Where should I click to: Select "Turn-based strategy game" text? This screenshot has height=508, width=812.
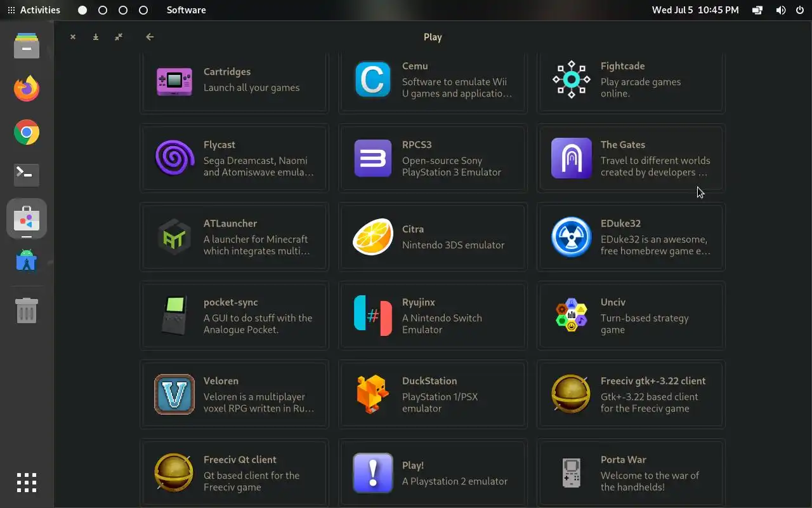coord(645,324)
